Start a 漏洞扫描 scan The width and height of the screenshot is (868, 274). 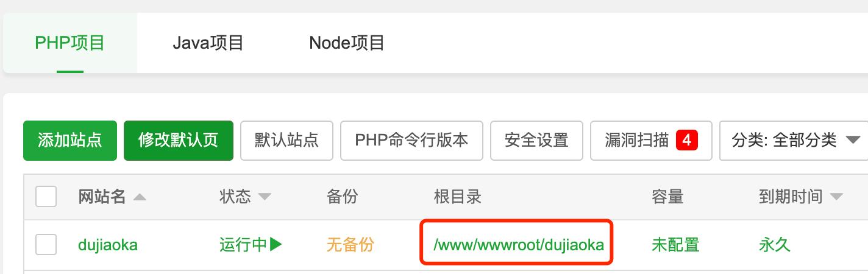[x=651, y=141]
